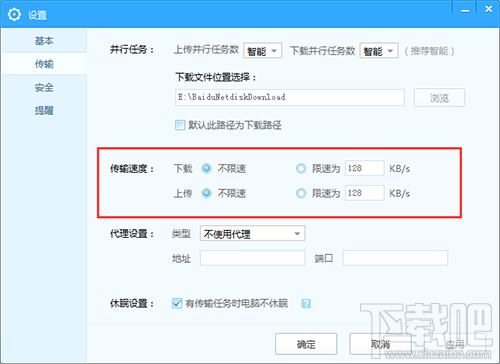Viewport: 500px width, 364px height.
Task: Switch to the 安全 settings tab
Action: pyautogui.click(x=44, y=87)
